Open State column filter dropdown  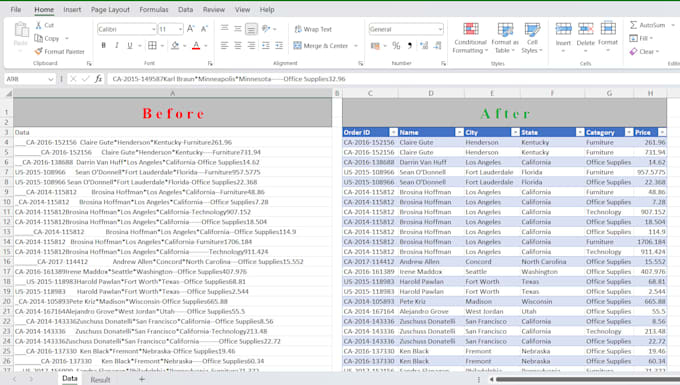point(579,132)
